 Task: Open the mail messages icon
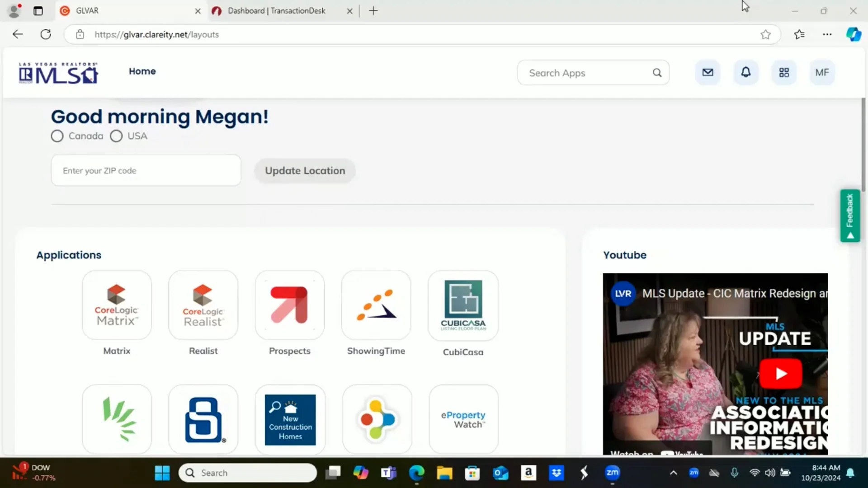tap(708, 72)
